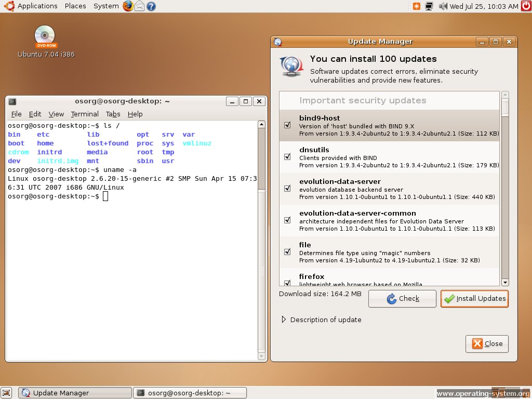Open the Terminal menu in terminal window
Viewport: 532px width, 399px height.
coord(85,114)
